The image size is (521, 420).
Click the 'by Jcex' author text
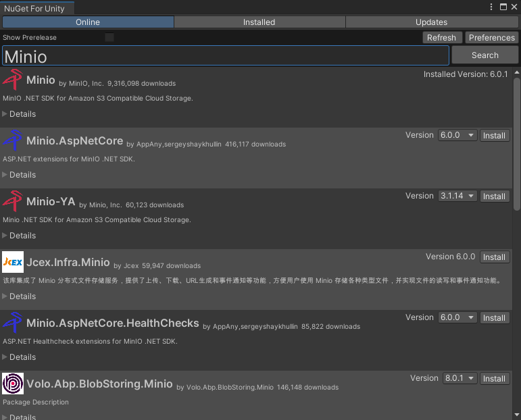(126, 265)
